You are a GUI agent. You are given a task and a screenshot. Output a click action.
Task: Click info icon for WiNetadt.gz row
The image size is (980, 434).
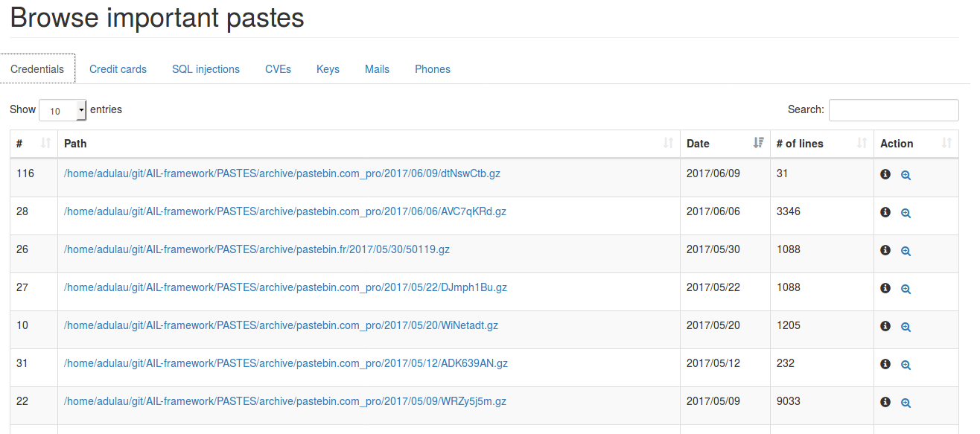885,326
